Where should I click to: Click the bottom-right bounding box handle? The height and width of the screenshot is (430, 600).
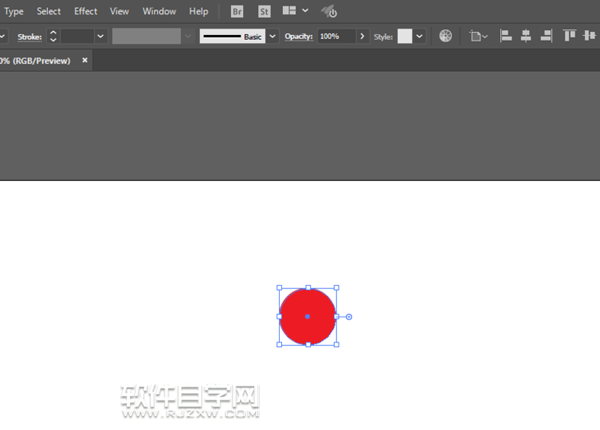pyautogui.click(x=336, y=345)
